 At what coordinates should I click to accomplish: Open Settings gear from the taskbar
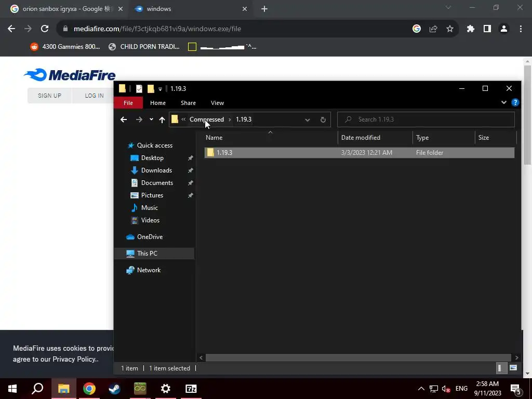tap(166, 389)
